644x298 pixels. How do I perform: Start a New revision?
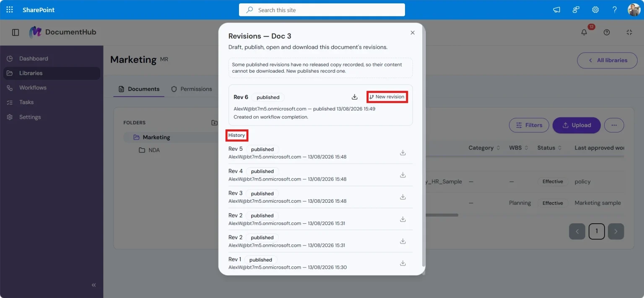387,97
